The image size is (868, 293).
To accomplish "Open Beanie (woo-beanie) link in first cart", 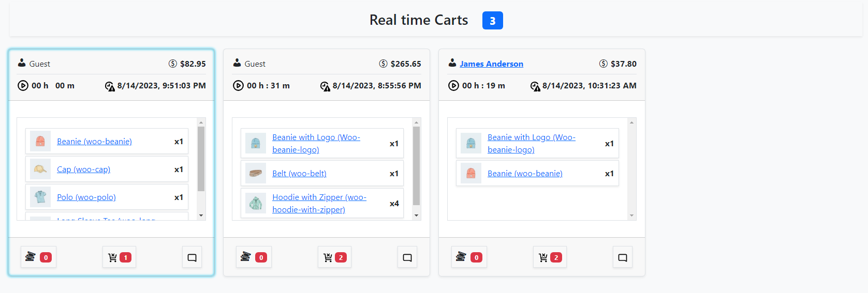I will pos(94,142).
